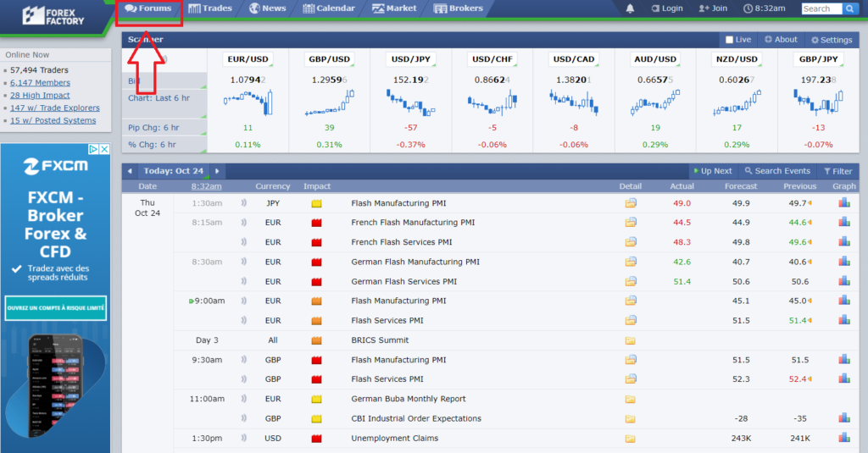Open the 8:32am clock time settings
This screenshot has height=453, width=868.
pyautogui.click(x=765, y=8)
